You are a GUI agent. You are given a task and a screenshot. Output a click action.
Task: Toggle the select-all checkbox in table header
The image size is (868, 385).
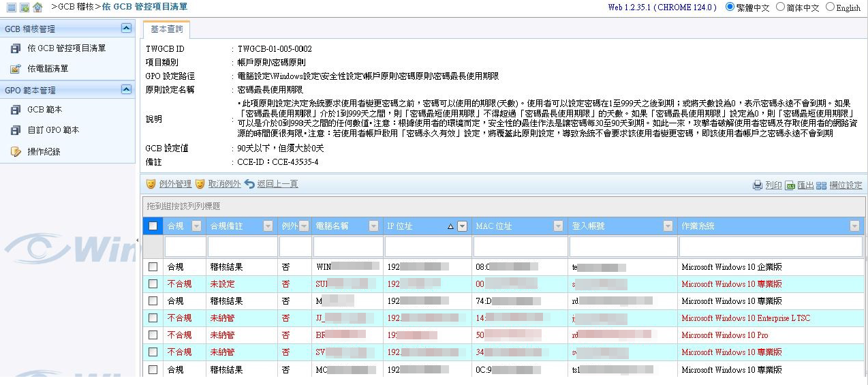point(153,226)
